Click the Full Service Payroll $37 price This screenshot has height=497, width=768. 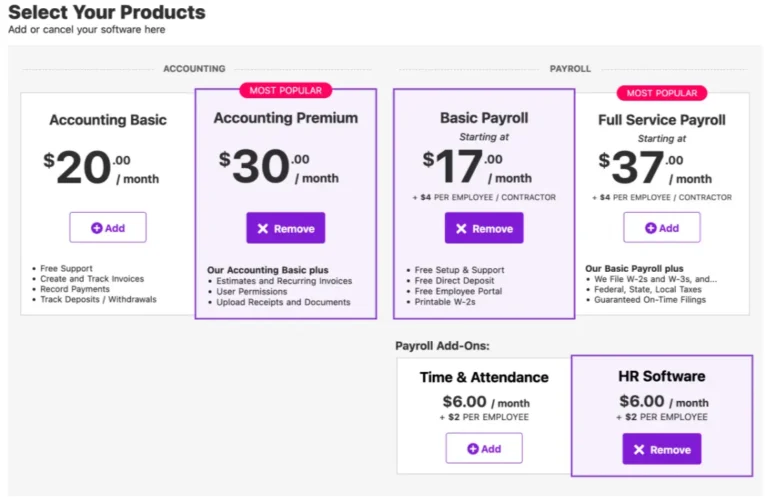[640, 167]
